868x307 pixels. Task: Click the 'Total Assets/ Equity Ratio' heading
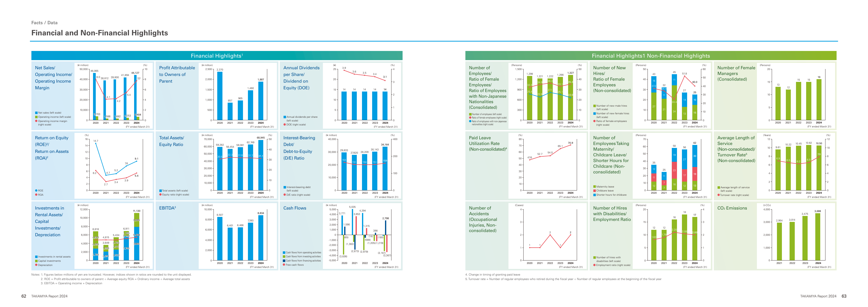171,141
